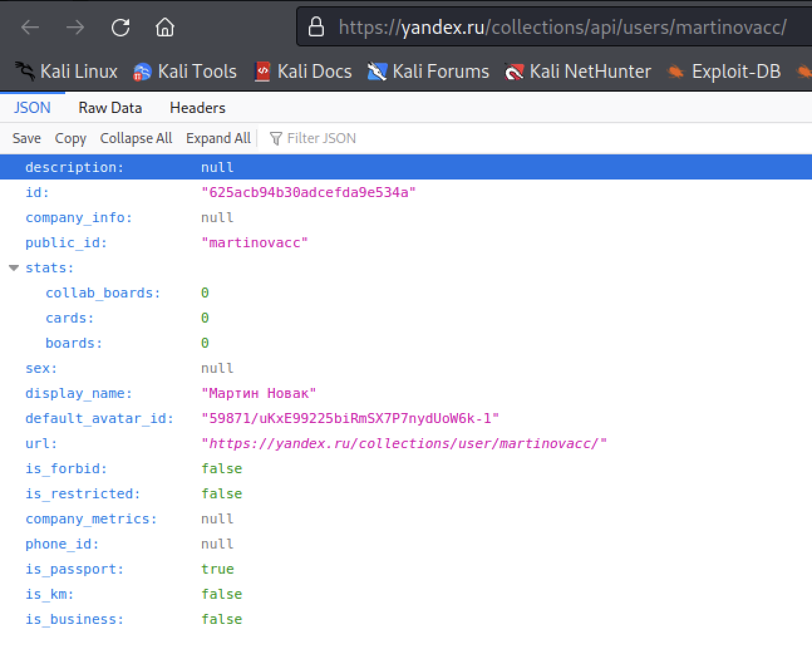Open the Kali Linux bookmark
This screenshot has width=812, height=649.
(67, 72)
